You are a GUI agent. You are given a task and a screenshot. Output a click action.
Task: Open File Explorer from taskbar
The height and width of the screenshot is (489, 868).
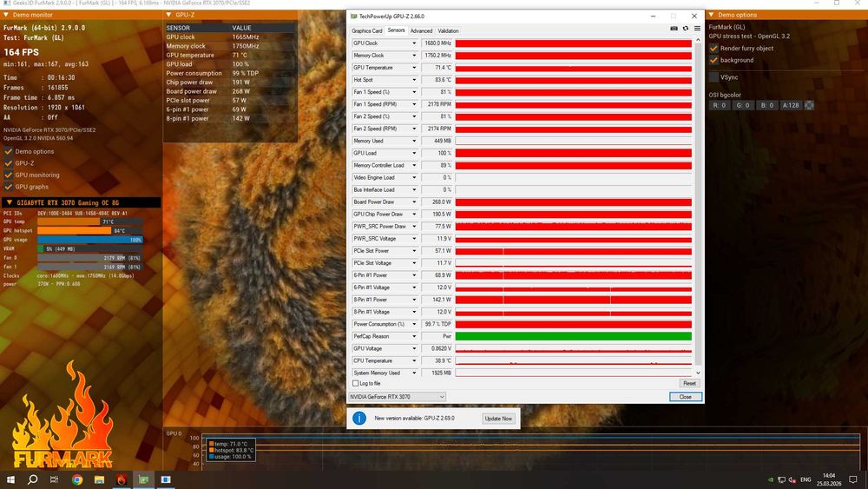pyautogui.click(x=99, y=479)
